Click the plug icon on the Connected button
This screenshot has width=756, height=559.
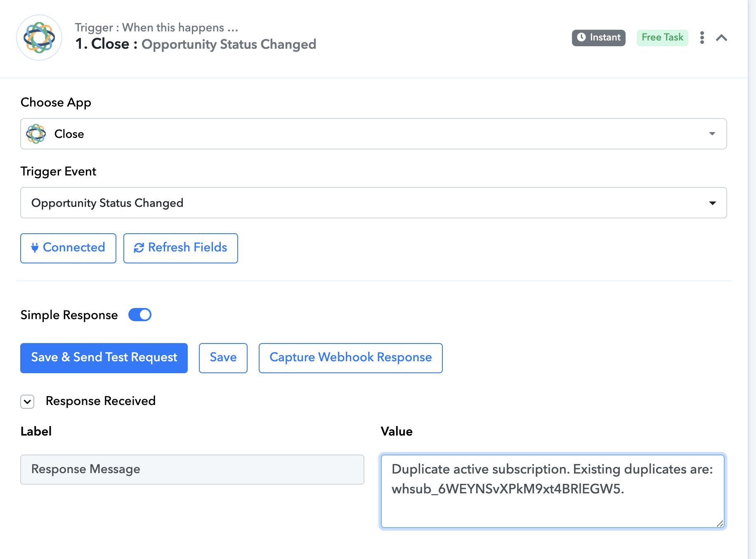click(x=35, y=248)
